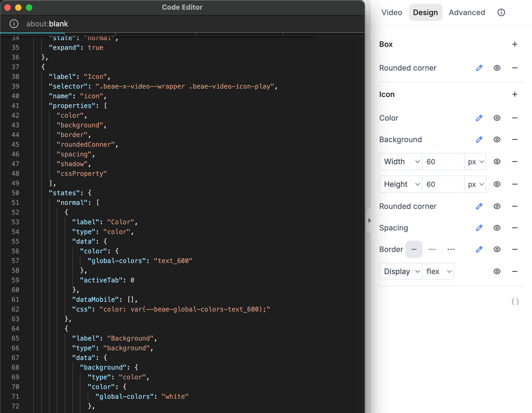Click the pencil icon beside Spacing
The height and width of the screenshot is (413, 532).
point(479,228)
